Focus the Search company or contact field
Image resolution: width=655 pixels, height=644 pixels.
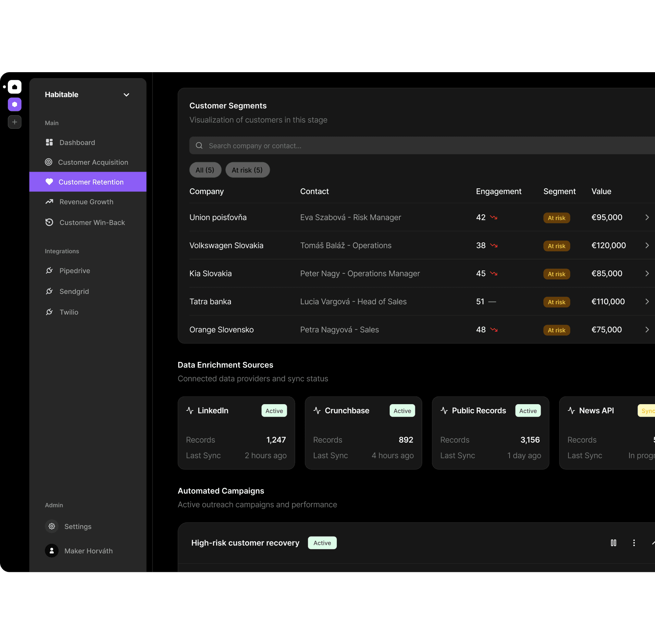(422, 145)
